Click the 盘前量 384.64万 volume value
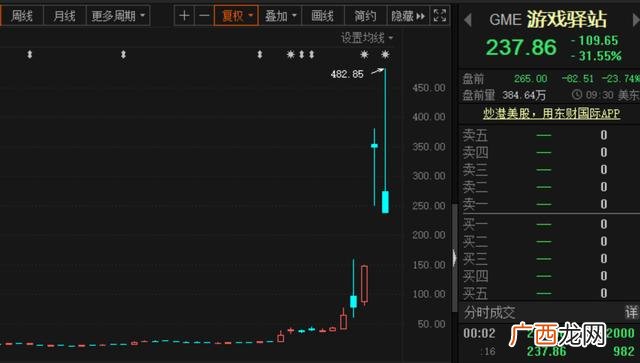This screenshot has width=640, height=363. pyautogui.click(x=524, y=96)
